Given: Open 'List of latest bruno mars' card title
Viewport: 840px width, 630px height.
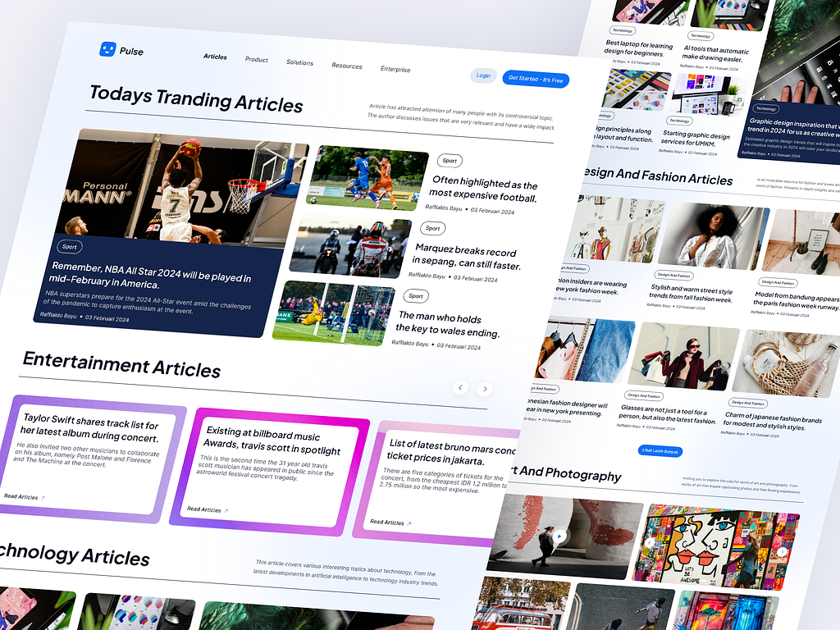Looking at the screenshot, I should pyautogui.click(x=451, y=452).
